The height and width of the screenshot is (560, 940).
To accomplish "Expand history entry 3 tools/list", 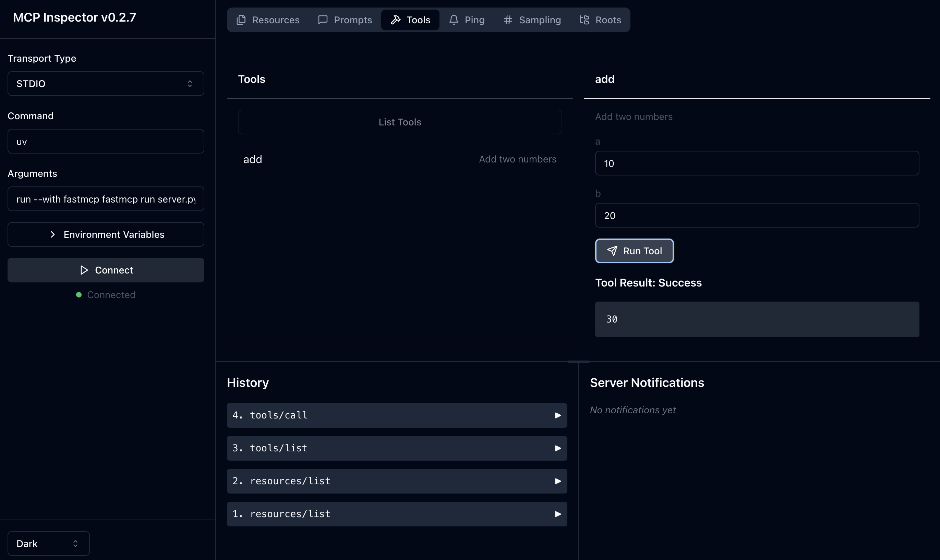I will (397, 448).
